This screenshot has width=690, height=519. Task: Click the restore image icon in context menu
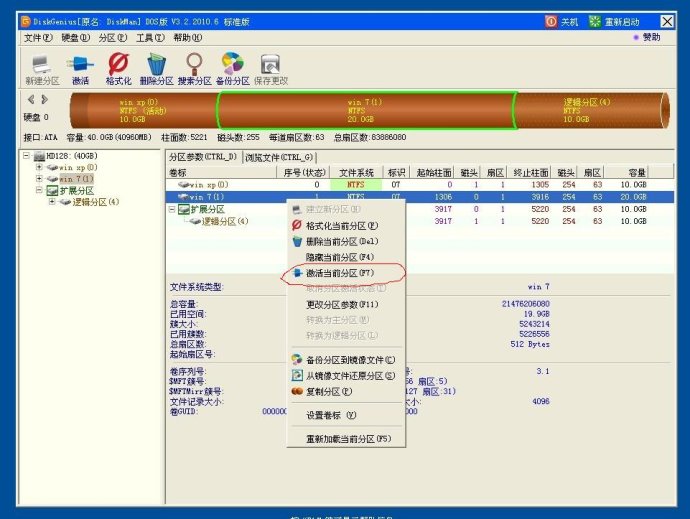click(x=297, y=375)
